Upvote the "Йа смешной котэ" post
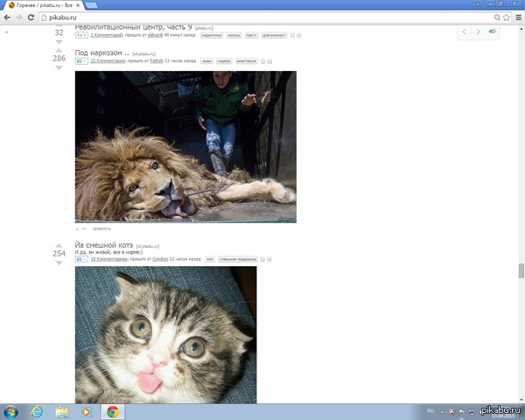525x420 pixels. [x=59, y=245]
